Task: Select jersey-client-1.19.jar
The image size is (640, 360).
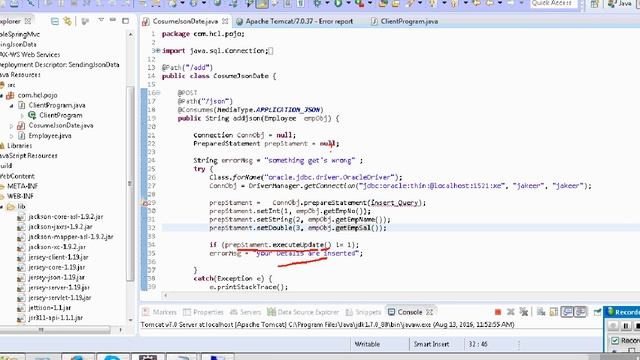Action: tap(58, 258)
